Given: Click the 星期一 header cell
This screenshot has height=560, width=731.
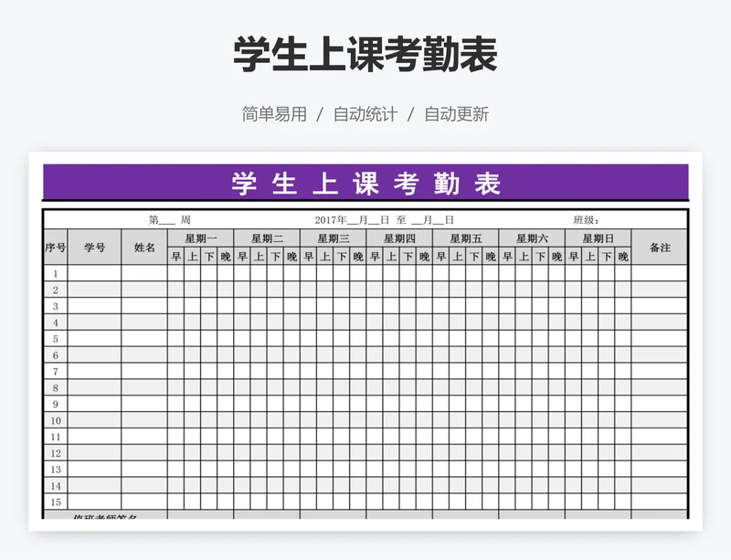Looking at the screenshot, I should pyautogui.click(x=201, y=238).
